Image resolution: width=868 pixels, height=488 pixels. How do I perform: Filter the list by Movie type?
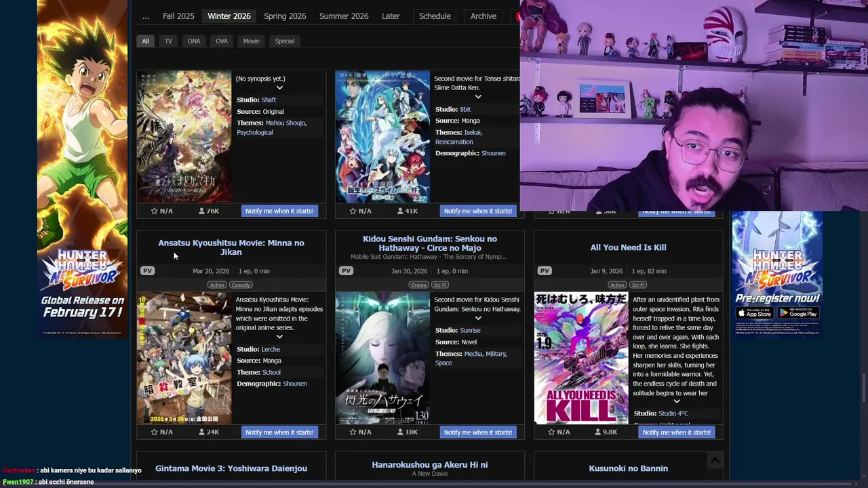point(252,41)
